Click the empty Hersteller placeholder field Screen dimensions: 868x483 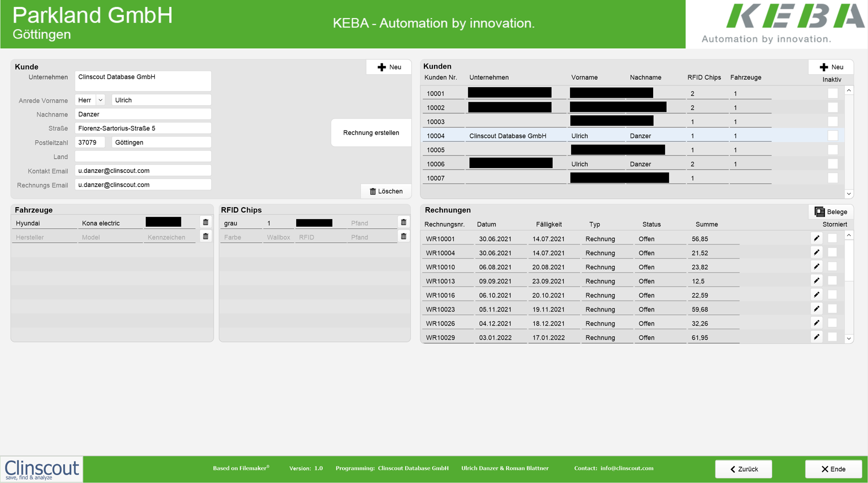(45, 237)
